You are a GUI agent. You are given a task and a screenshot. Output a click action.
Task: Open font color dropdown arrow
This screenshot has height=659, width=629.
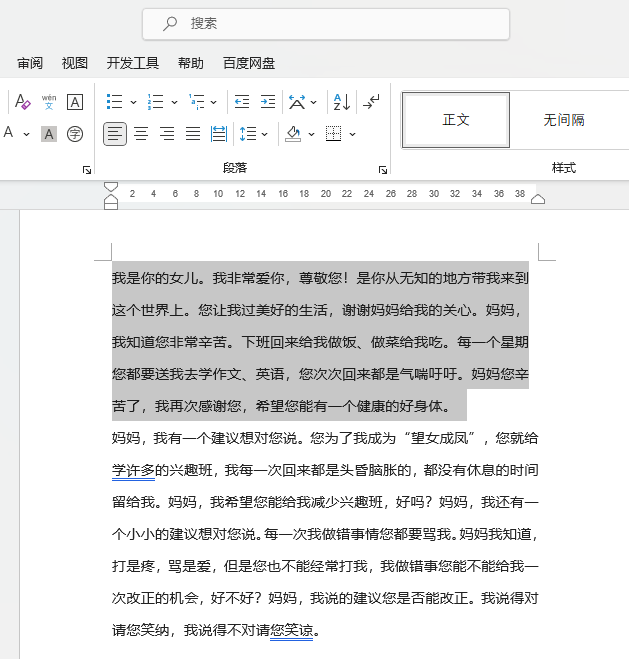click(26, 134)
